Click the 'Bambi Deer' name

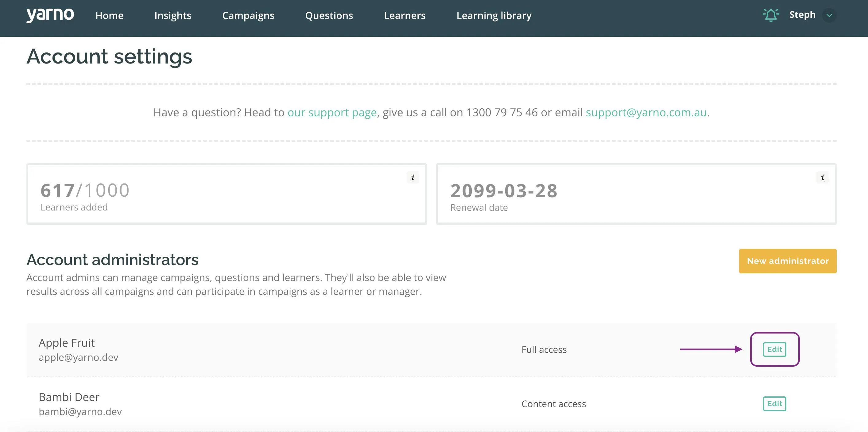coord(69,397)
